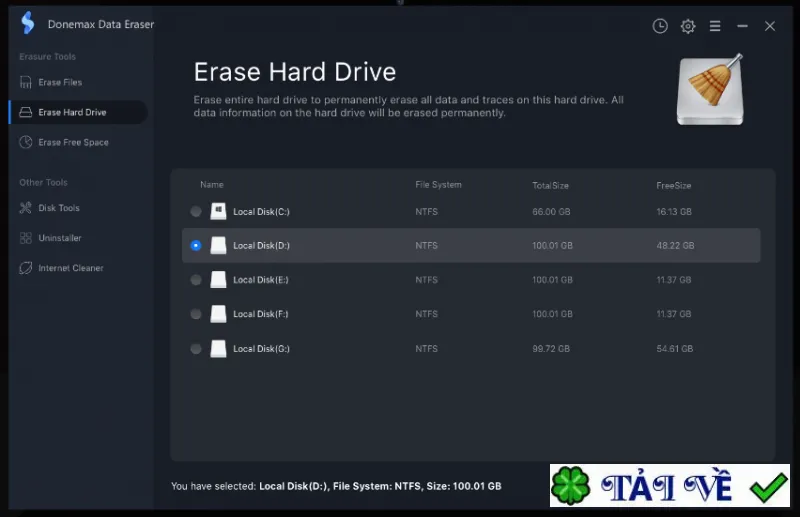Click Local Disk(C:) Windows drive icon

point(218,211)
